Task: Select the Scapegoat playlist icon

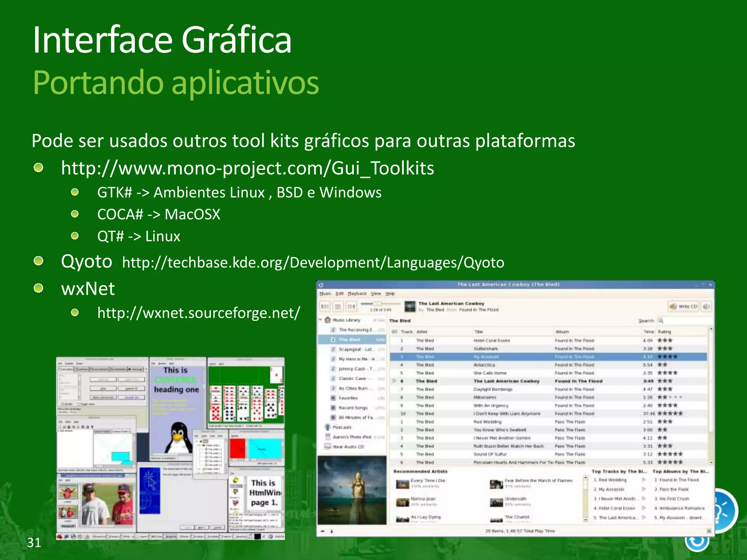Action: click(x=333, y=349)
